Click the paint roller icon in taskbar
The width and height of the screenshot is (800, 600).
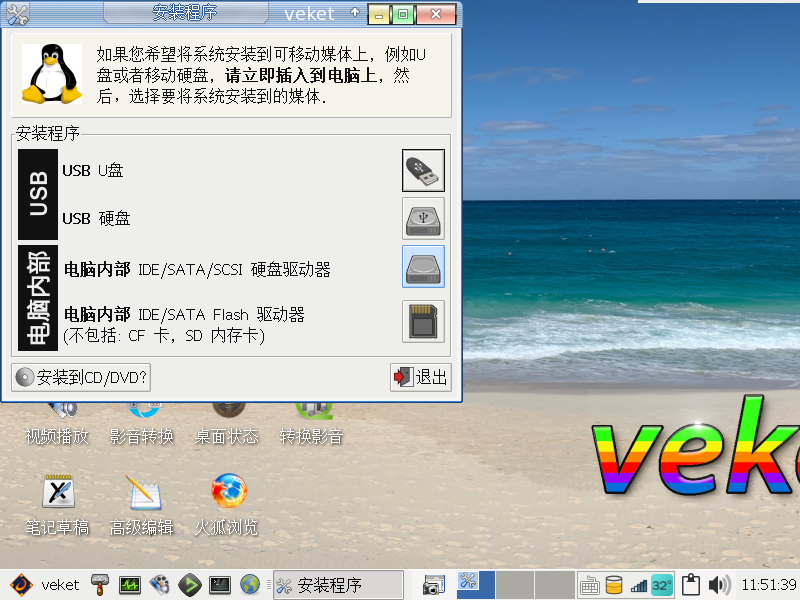tap(100, 585)
